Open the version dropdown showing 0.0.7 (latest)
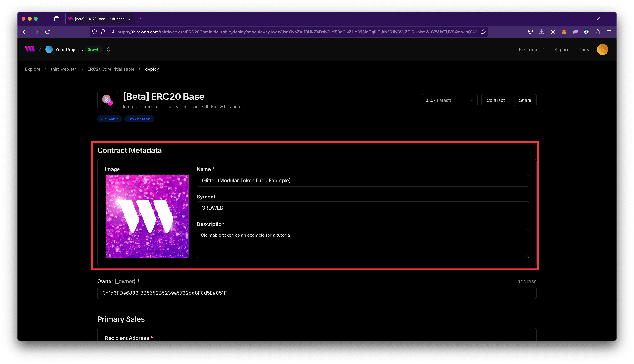 tap(449, 100)
